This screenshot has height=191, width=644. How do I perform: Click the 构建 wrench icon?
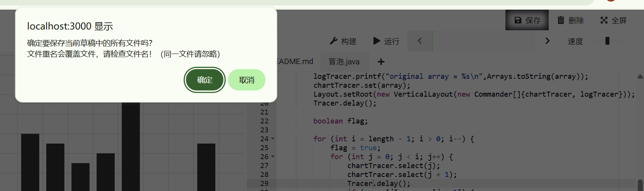click(333, 41)
